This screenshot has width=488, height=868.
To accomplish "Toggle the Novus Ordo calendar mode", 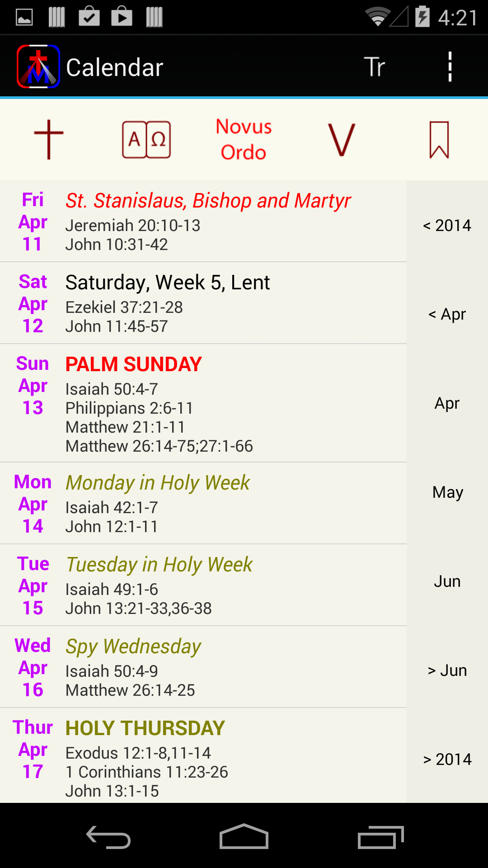I will pyautogui.click(x=244, y=140).
